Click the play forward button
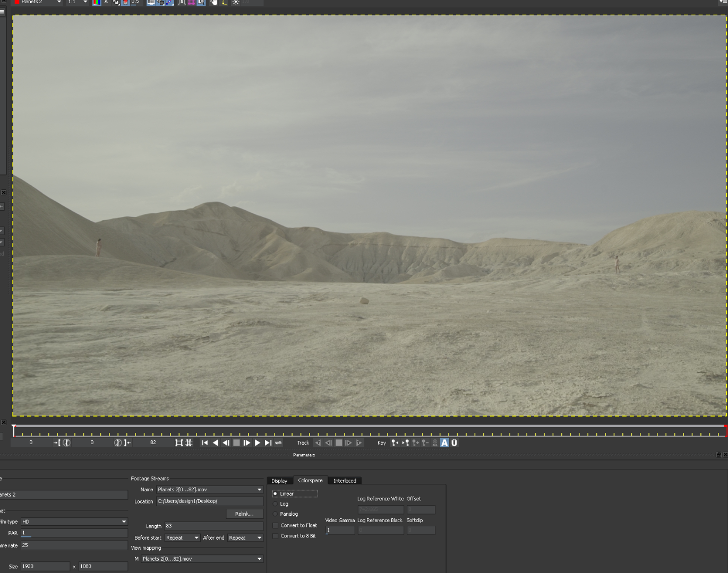Viewport: 728px width, 573px height. 258,443
